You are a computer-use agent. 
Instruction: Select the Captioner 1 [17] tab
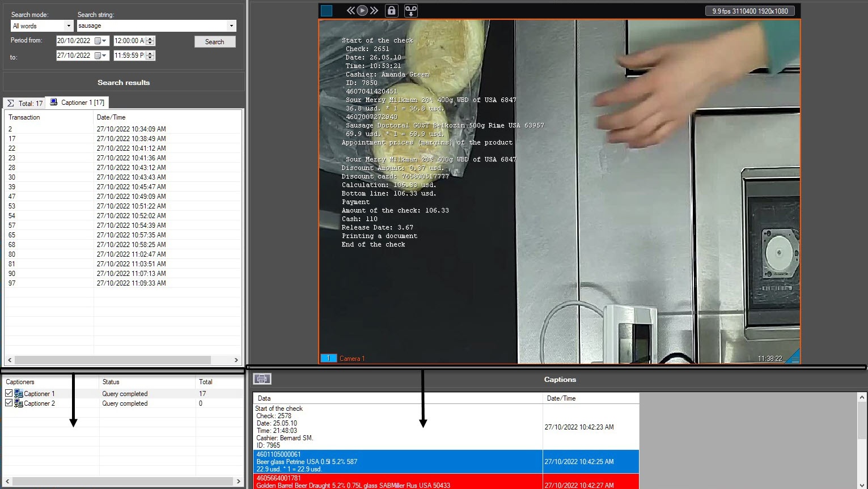(x=77, y=103)
